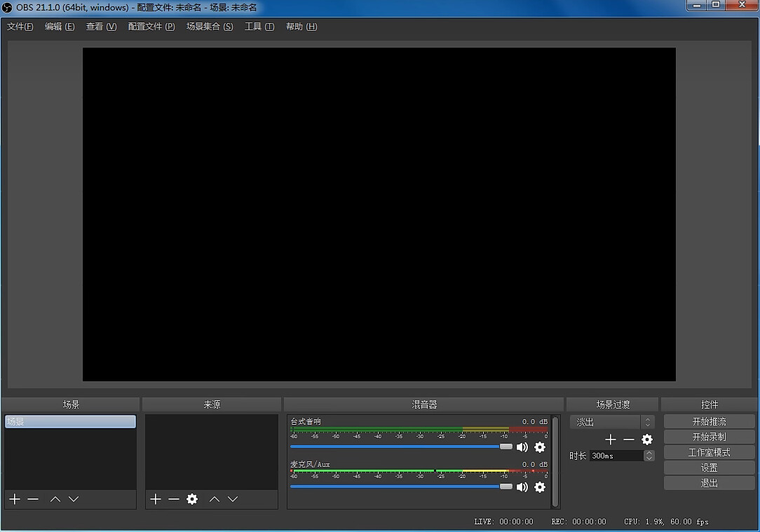Move source down with arrow icon
Screen dimensions: 760x532
click(233, 499)
